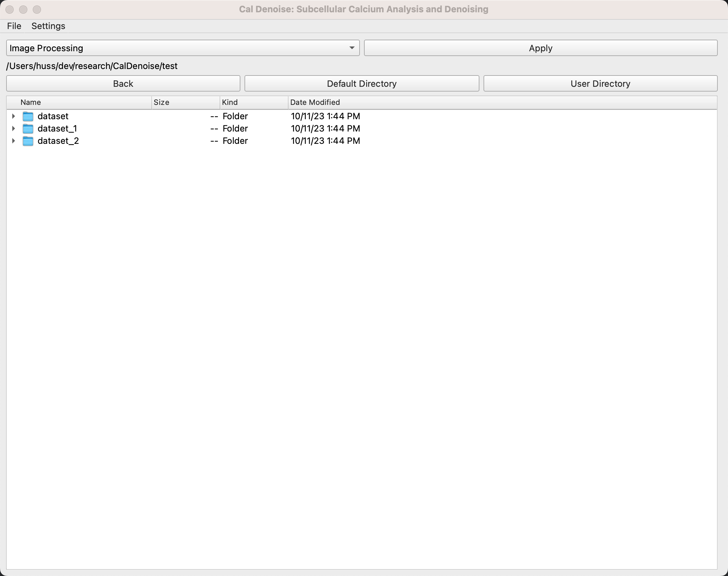Image resolution: width=728 pixels, height=576 pixels.
Task: Open the Settings menu
Action: 48,26
